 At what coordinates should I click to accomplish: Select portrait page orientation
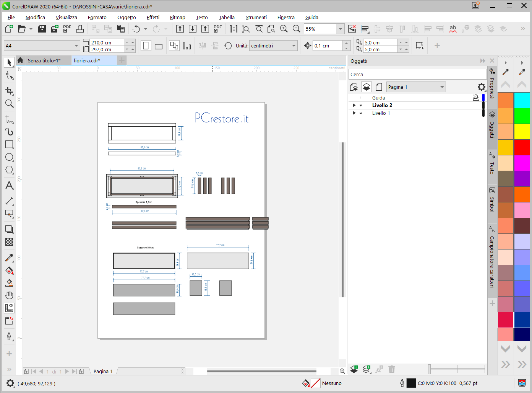pos(146,46)
